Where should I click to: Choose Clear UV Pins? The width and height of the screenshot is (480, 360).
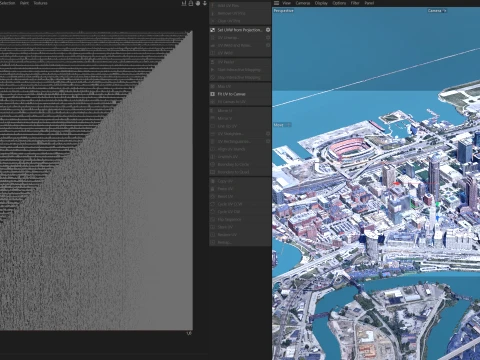240,21
